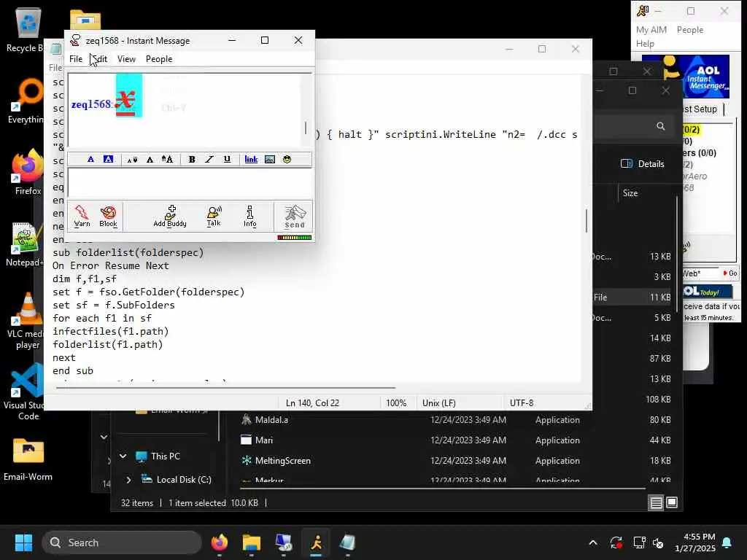Click the 100% zoom level in Notepad status bar
Viewport: 747px width, 560px height.
click(396, 402)
